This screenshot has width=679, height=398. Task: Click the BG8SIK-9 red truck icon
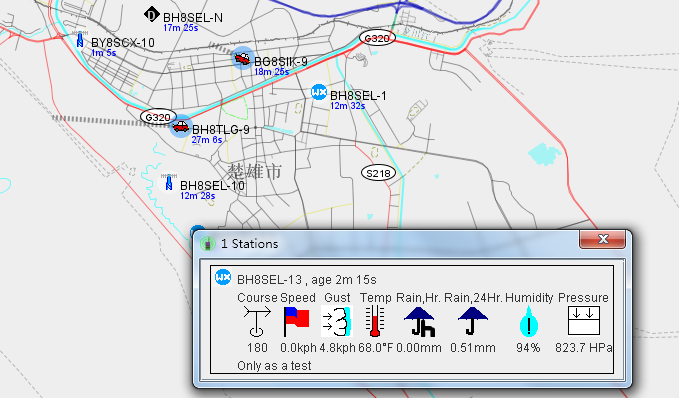[x=242, y=58]
